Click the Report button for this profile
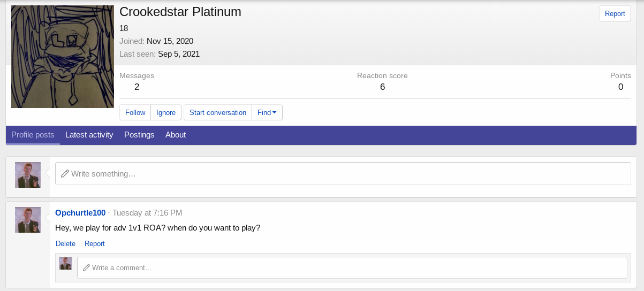Viewport: 644px width, 291px height. tap(615, 14)
